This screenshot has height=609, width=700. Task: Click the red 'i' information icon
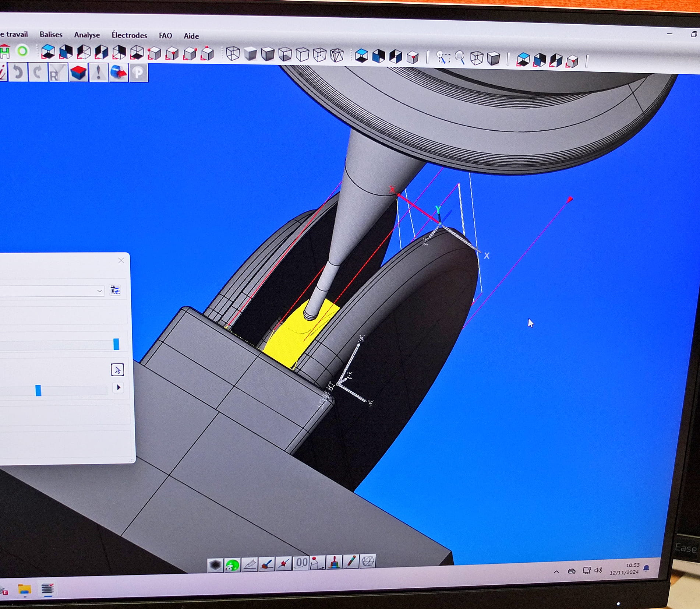(x=3, y=71)
